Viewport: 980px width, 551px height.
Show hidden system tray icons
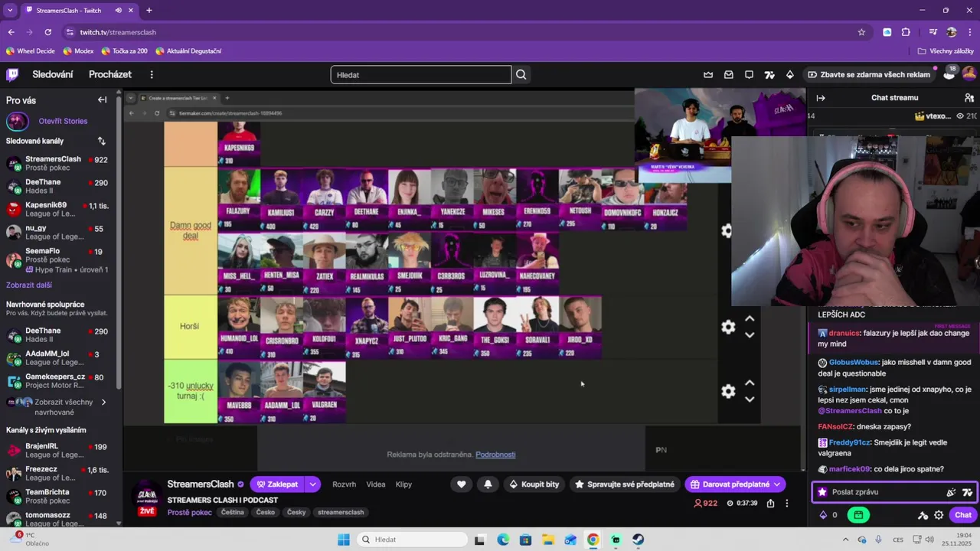(847, 540)
